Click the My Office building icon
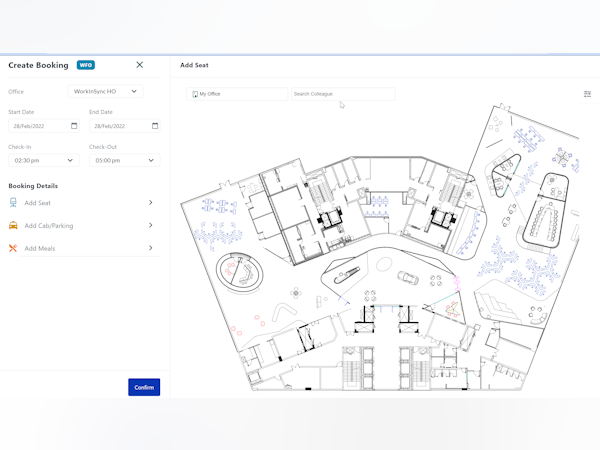Viewport: 600px width, 450px height. coord(195,94)
